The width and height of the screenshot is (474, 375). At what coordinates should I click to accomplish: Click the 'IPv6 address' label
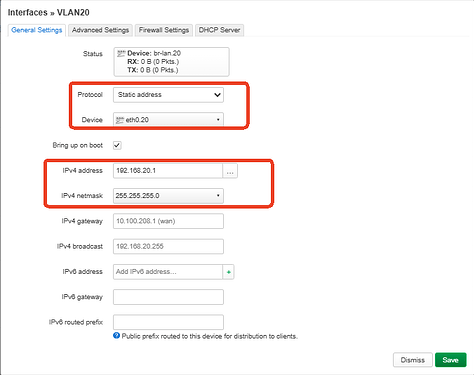[83, 272]
